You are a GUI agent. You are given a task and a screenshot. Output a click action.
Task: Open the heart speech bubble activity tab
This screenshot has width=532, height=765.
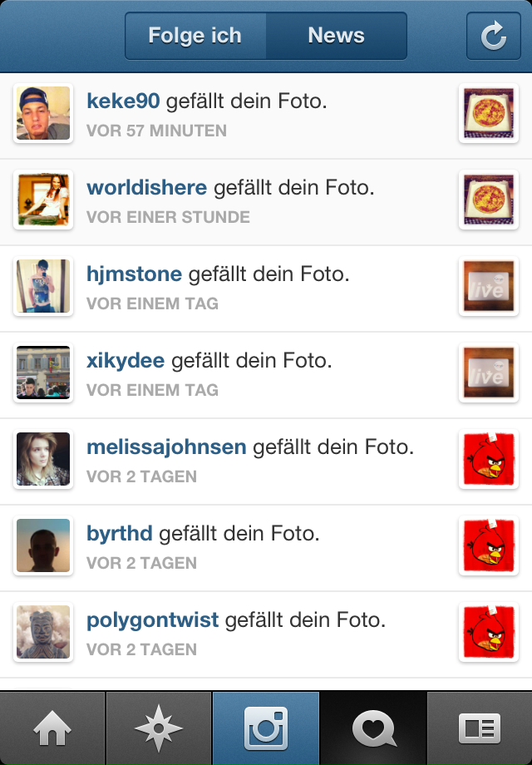[373, 728]
